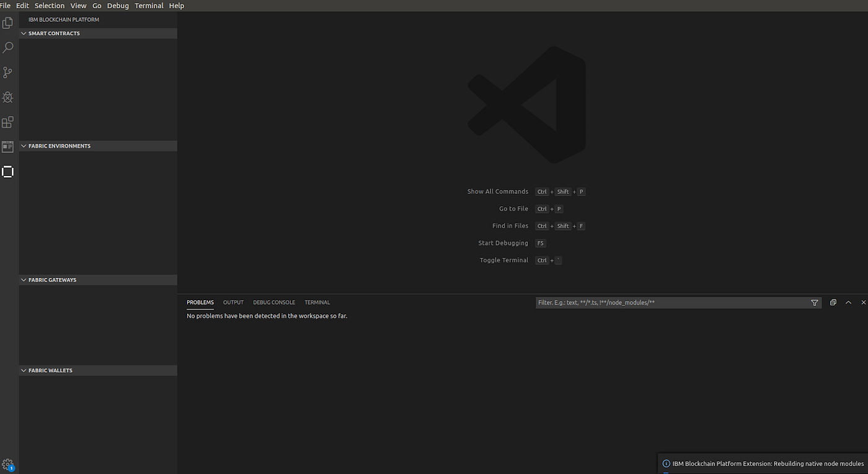Open the Run and Debug icon

(7, 97)
